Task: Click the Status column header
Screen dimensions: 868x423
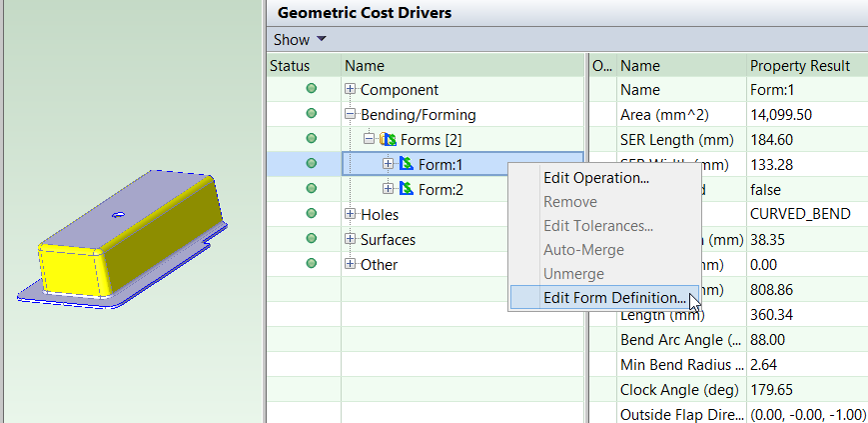Action: coord(290,66)
